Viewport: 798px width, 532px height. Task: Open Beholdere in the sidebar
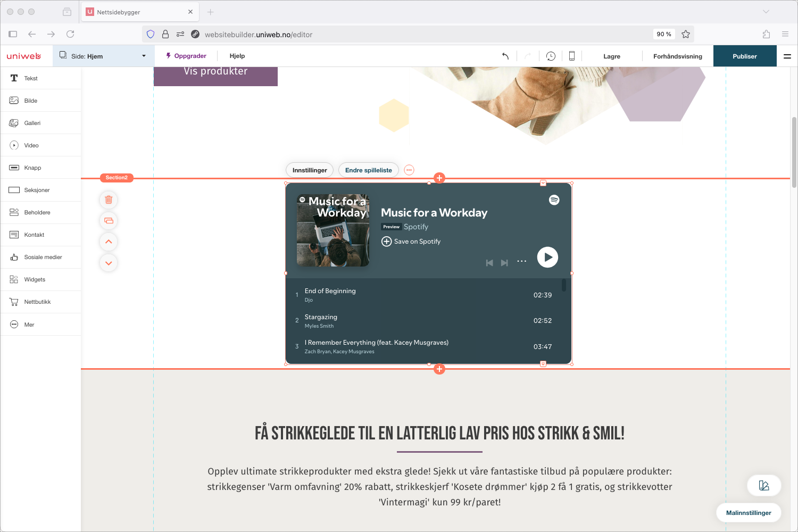(x=40, y=212)
